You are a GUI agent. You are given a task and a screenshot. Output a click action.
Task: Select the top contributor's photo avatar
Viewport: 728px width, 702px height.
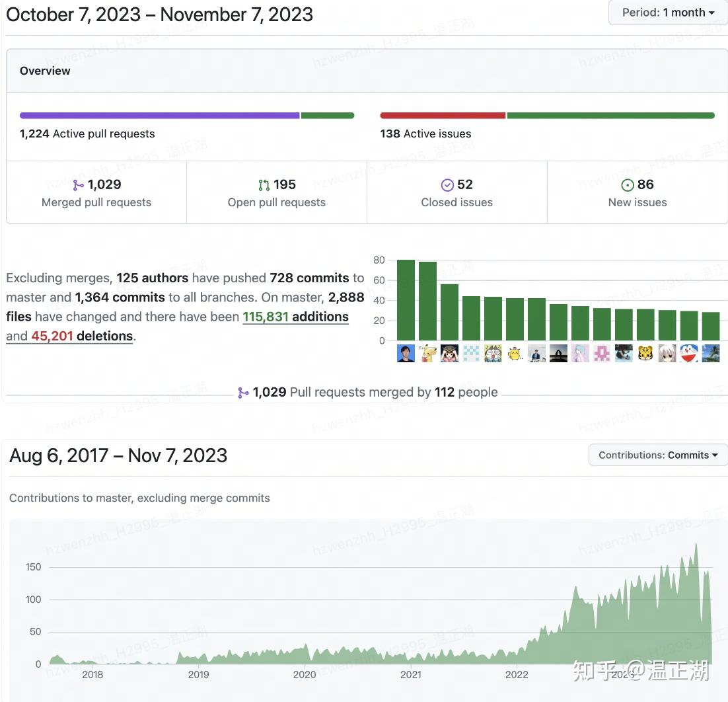[x=406, y=354]
